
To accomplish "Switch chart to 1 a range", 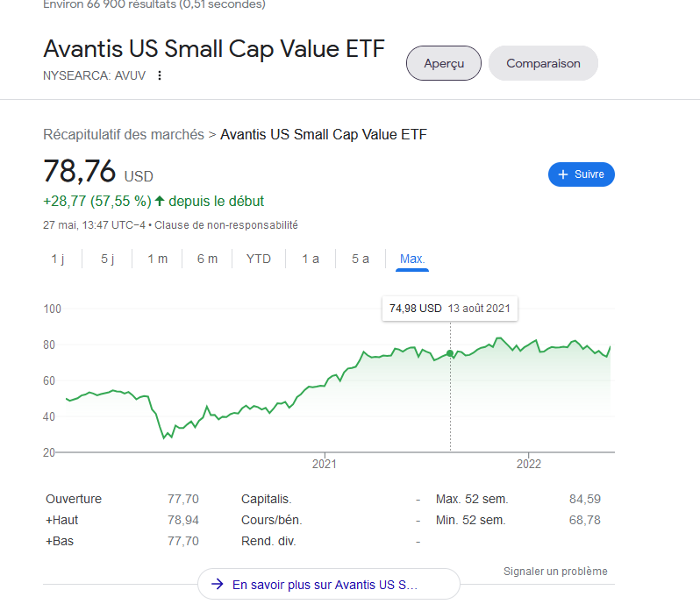I will pyautogui.click(x=311, y=259).
